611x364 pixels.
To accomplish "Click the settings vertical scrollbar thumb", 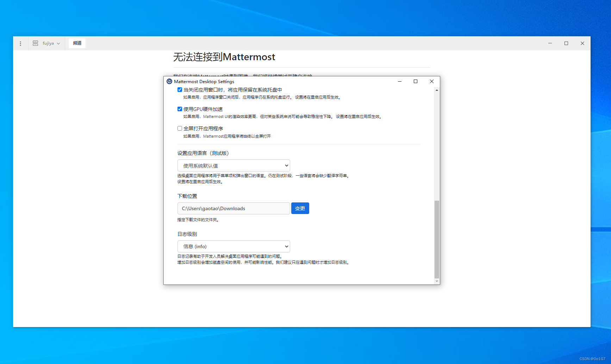I will pos(437,239).
